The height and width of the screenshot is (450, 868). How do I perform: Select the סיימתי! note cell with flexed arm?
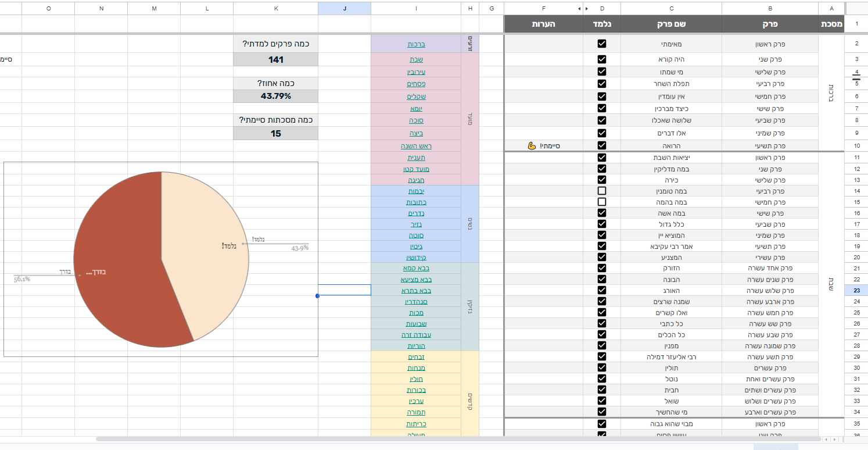(x=544, y=145)
